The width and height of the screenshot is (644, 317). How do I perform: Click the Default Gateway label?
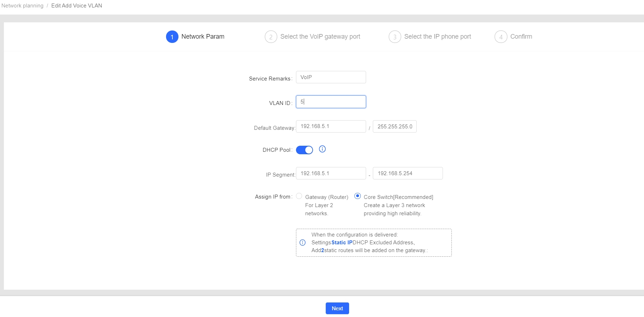click(x=274, y=128)
